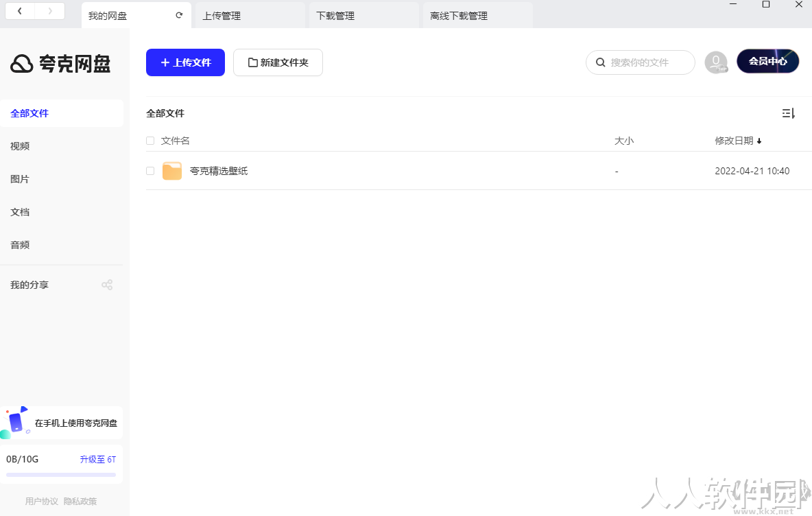Click the 大小 column header
Screen dimensions: 812x516
point(624,141)
